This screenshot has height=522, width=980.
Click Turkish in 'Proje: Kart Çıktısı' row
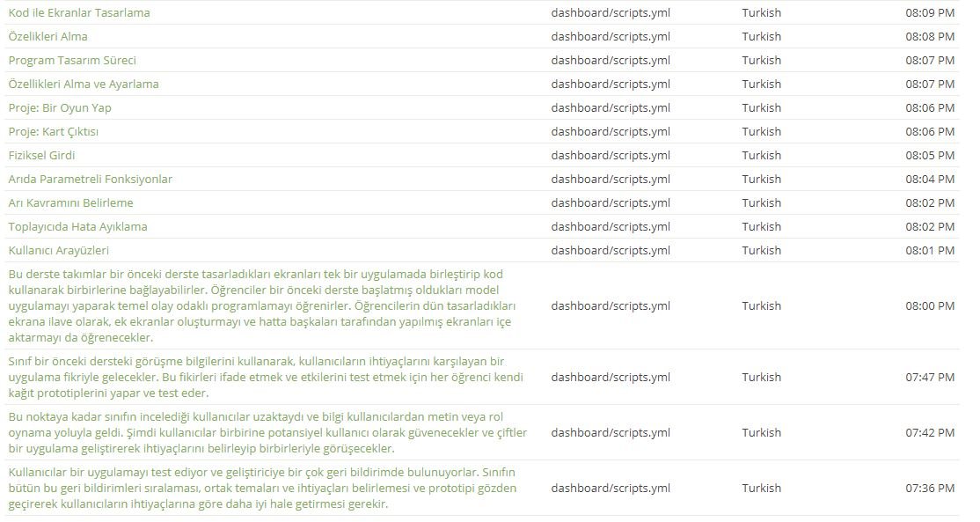click(761, 131)
